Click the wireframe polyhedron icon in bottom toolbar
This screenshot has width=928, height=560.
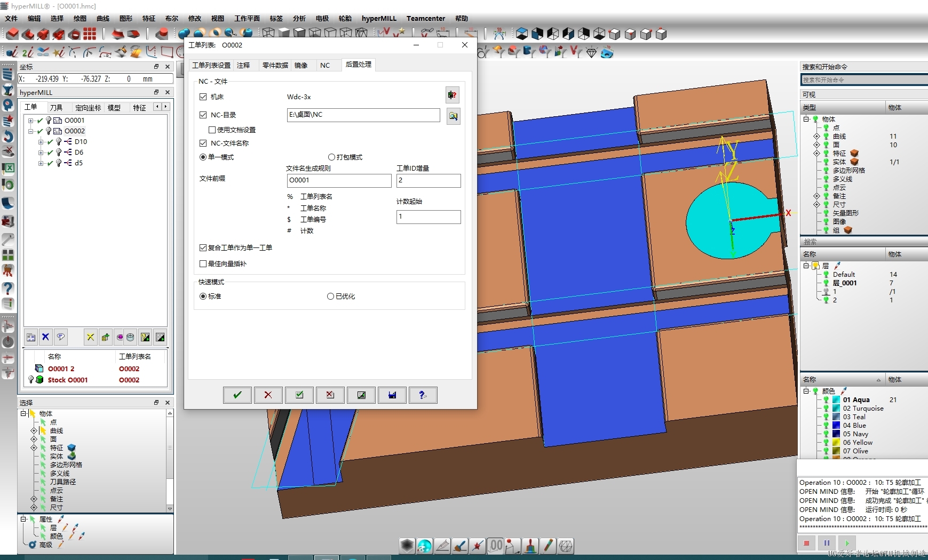[x=566, y=546]
